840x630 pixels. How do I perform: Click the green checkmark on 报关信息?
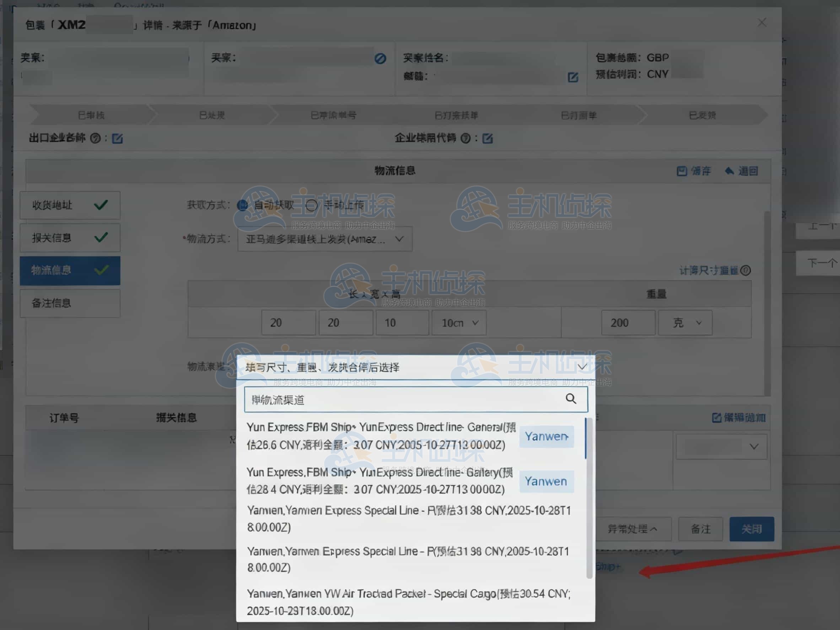click(x=100, y=237)
